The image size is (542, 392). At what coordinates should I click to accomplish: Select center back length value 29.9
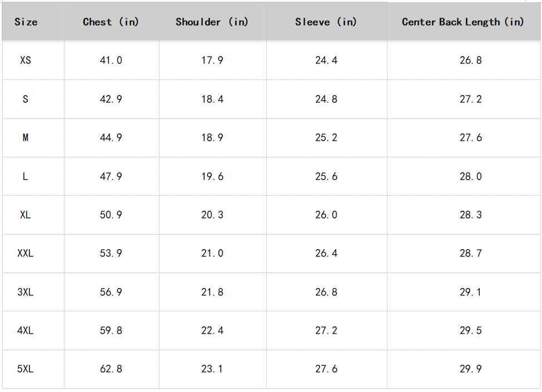point(471,369)
